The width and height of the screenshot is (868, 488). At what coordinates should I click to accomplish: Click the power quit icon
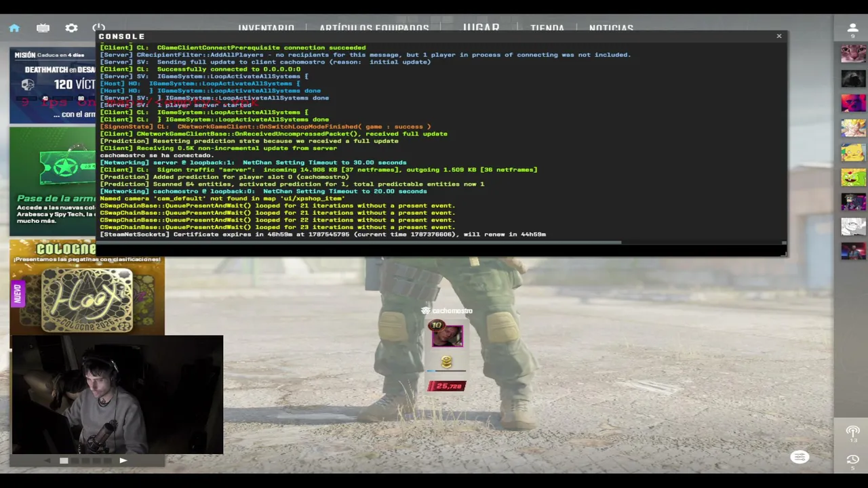coord(99,28)
